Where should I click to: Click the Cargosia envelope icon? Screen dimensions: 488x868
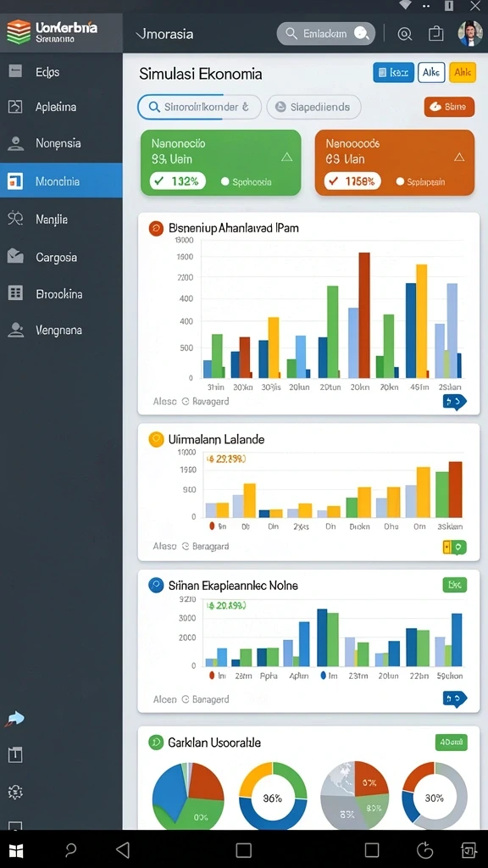click(15, 256)
